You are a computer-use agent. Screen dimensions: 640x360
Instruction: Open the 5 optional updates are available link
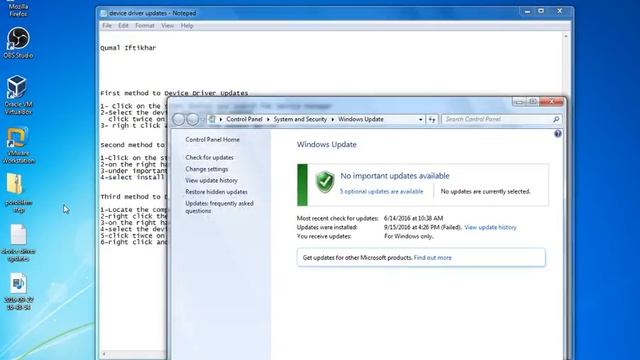tap(381, 191)
